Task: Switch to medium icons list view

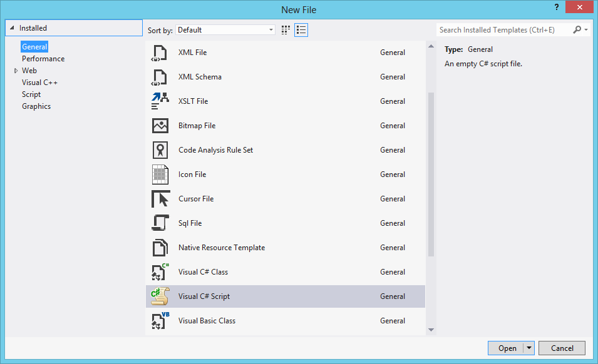Action: 301,30
